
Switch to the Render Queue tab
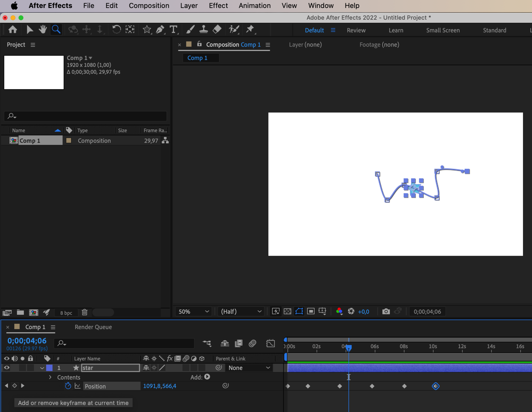[x=93, y=327]
